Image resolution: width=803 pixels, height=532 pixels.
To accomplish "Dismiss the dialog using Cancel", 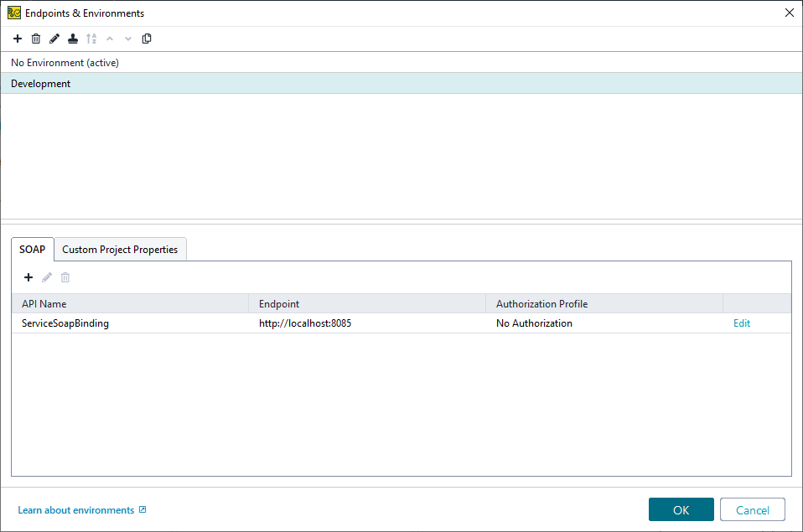I will [x=752, y=509].
